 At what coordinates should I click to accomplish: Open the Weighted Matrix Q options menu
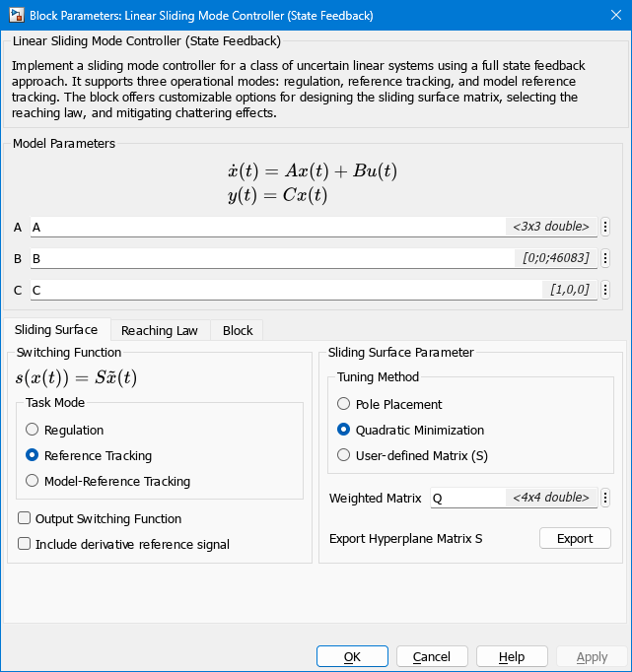[604, 498]
